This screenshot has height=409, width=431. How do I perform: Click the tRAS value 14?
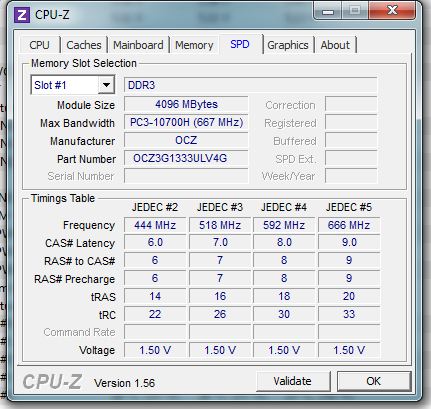coord(155,296)
